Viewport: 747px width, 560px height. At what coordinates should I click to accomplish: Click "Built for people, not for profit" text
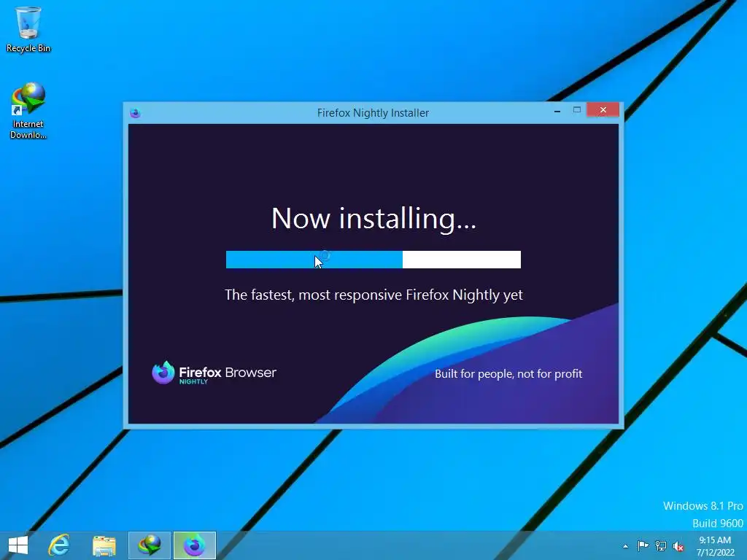coord(508,374)
